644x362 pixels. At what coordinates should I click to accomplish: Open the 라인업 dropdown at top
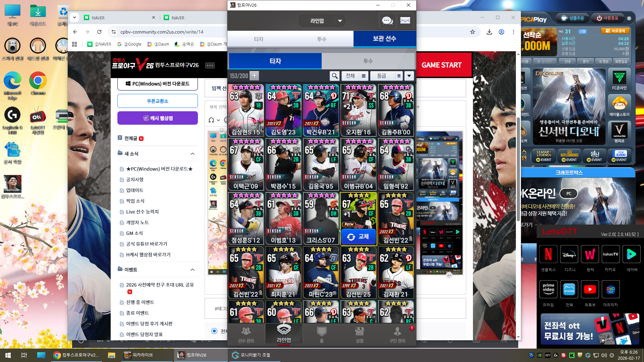[322, 21]
